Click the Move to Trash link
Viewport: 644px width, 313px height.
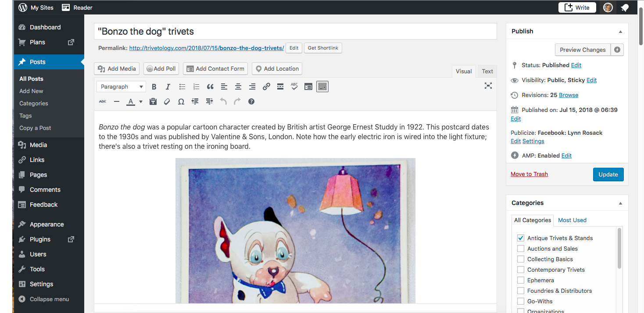pos(529,174)
